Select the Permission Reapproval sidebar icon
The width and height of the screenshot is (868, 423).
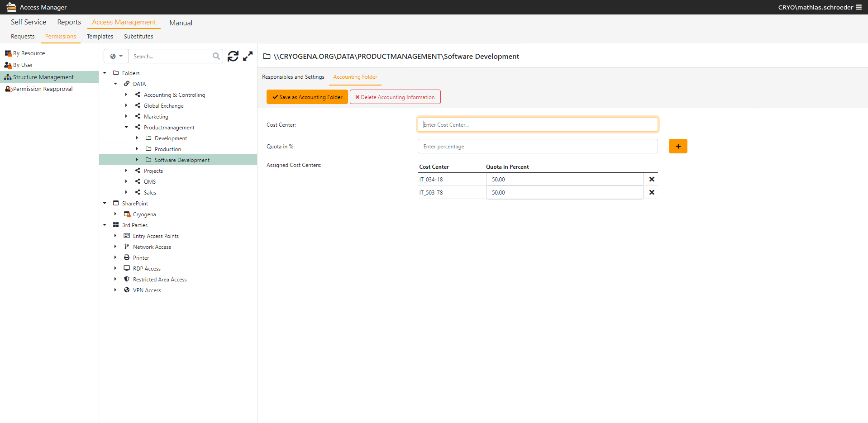pos(9,89)
